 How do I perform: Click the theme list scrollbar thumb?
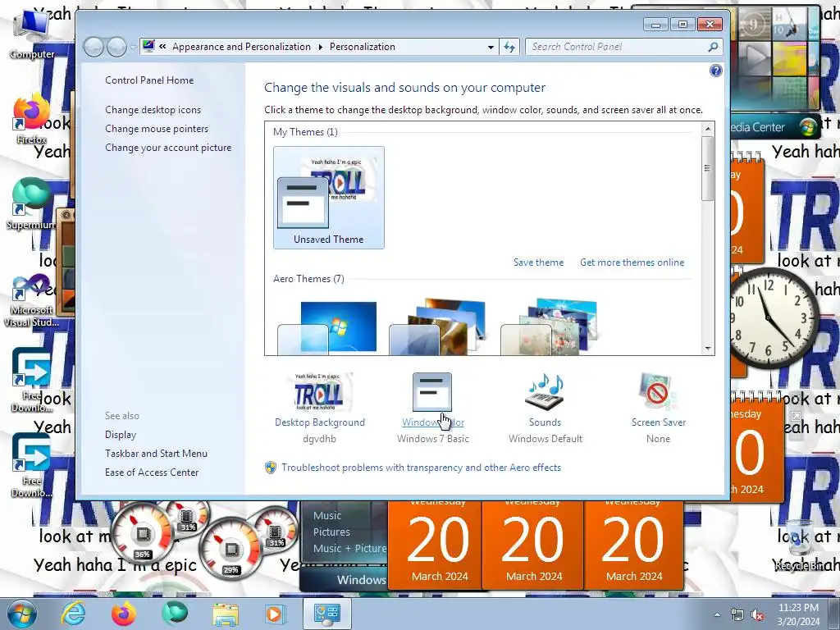click(708, 168)
